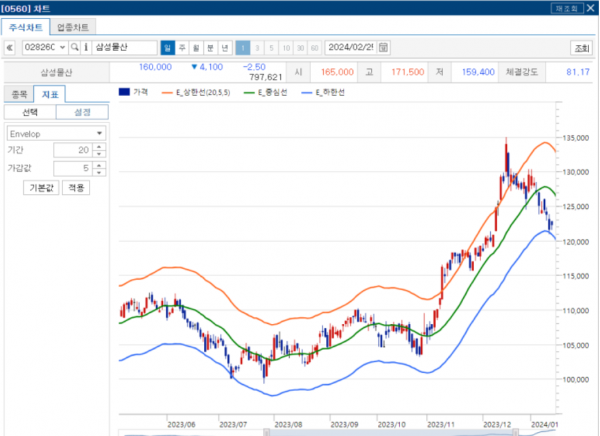This screenshot has height=436, width=600.
Task: Open the 지표 side tab
Action: [x=49, y=94]
